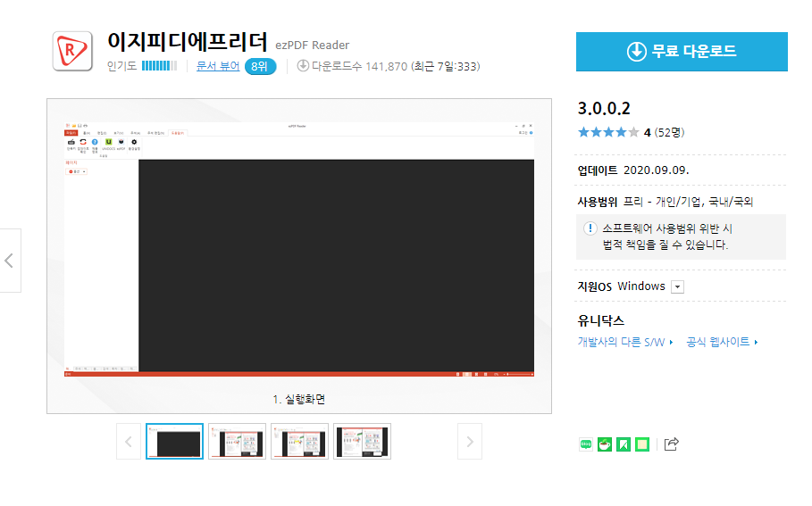Viewport: 812px width, 506px height.
Task: Click the rating count 4 (52명)
Action: [665, 132]
